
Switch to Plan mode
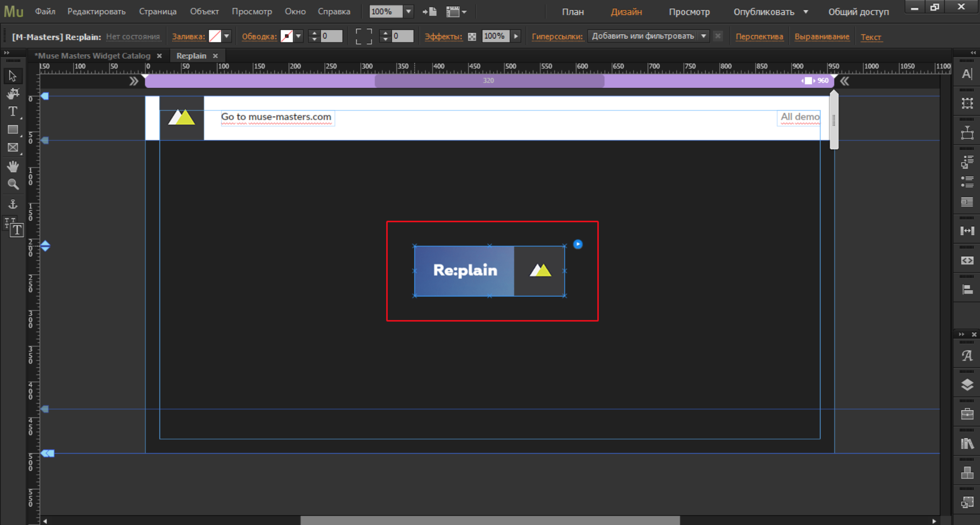(x=573, y=12)
